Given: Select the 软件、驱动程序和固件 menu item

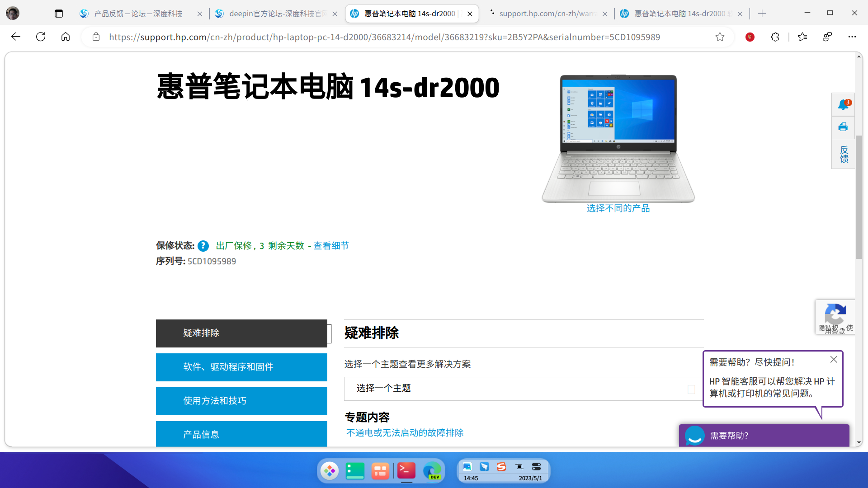Looking at the screenshot, I should click(x=241, y=367).
